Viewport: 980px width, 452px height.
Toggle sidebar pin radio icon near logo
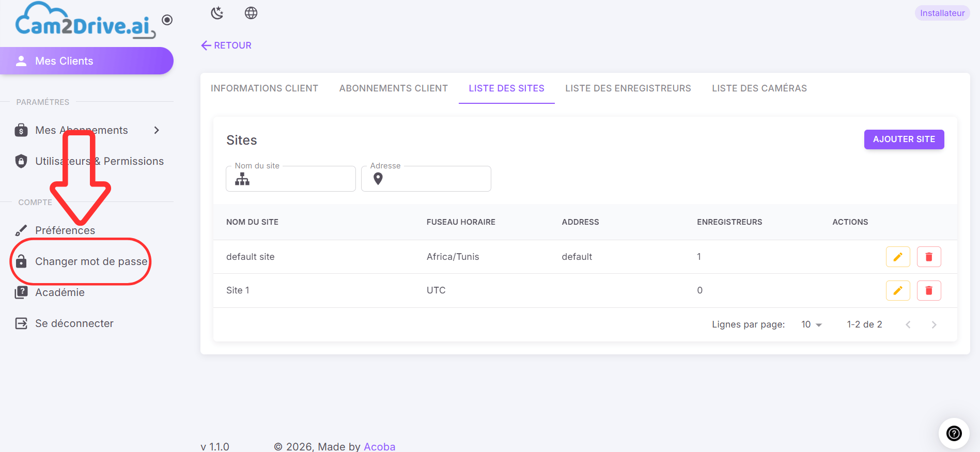tap(167, 20)
